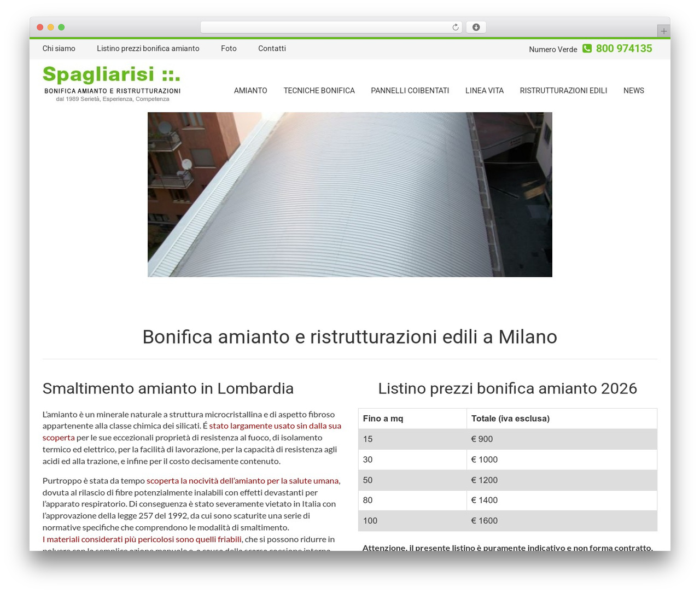
Task: Click the browser address bar
Action: (x=331, y=27)
